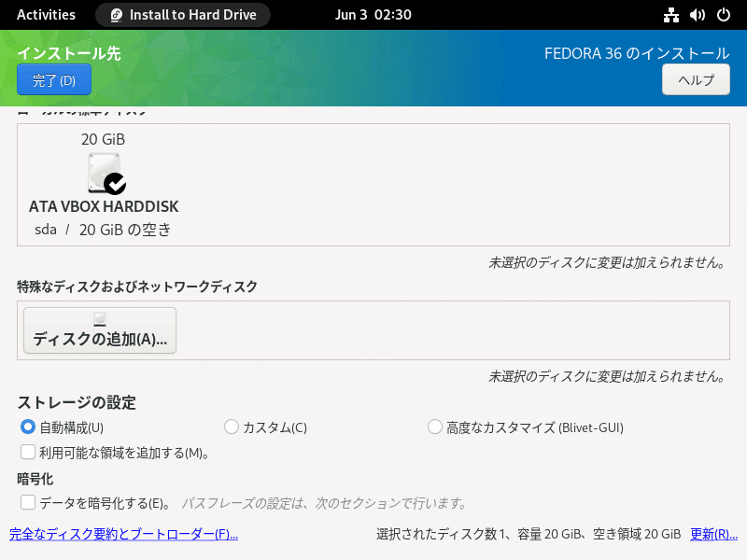
Task: Open 完全なディスク要約とブートローダー(F)... link
Action: (124, 534)
